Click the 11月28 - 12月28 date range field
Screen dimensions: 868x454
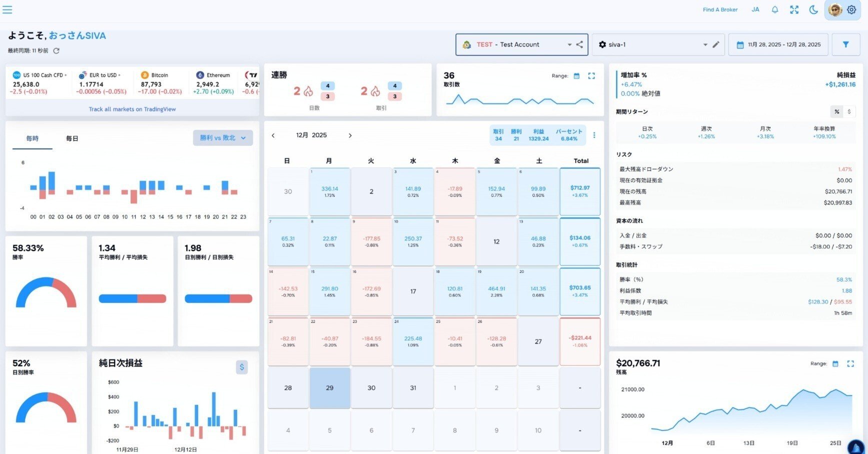pos(778,44)
